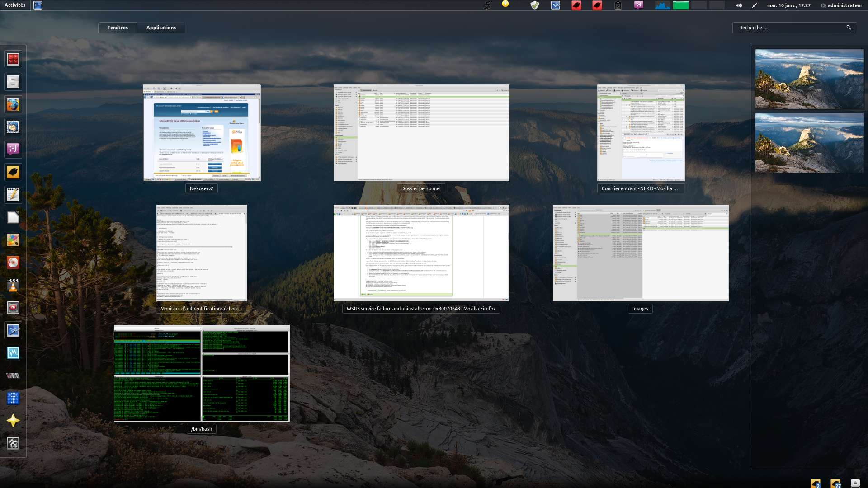868x488 pixels.
Task: Switch to the Fenêtres tab
Action: [118, 28]
